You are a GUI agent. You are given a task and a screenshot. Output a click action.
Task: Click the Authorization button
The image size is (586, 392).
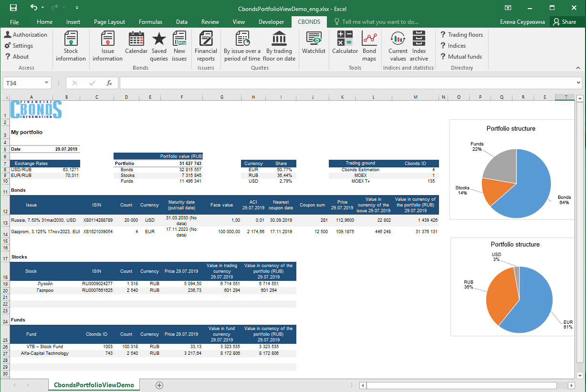(x=26, y=35)
